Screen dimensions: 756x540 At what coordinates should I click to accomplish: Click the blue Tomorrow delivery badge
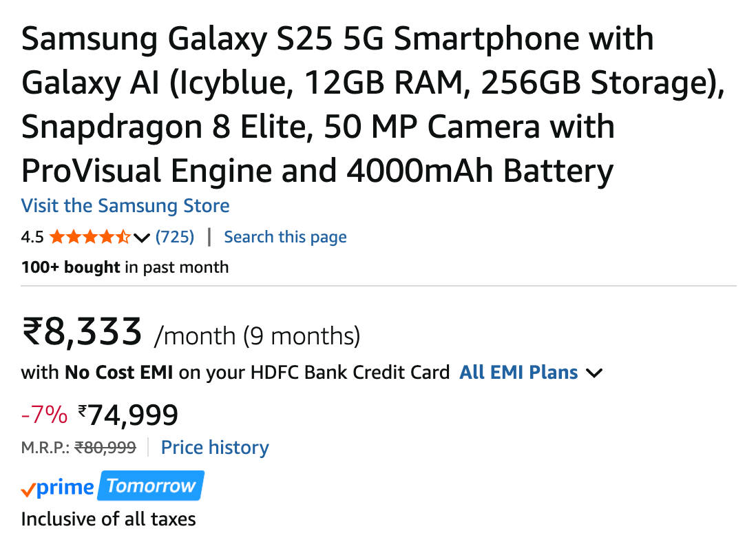[x=151, y=486]
